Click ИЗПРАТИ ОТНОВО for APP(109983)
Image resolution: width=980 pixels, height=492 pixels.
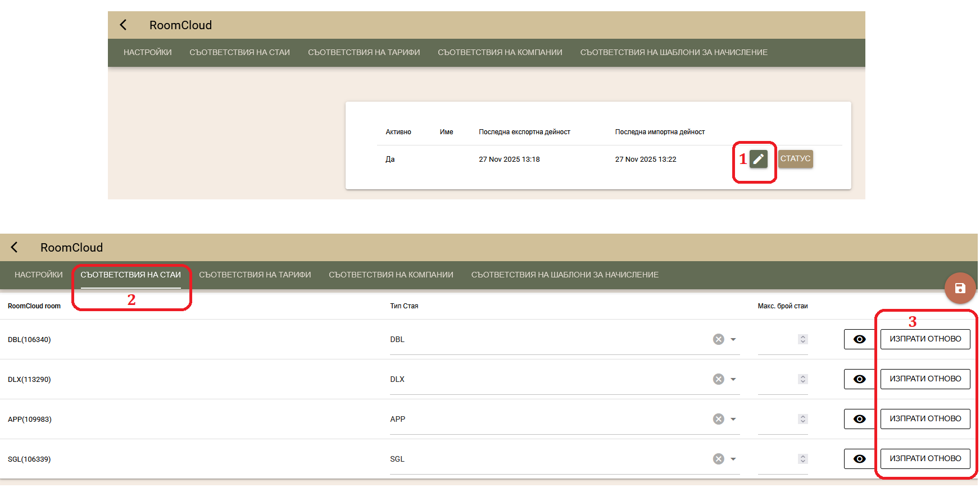[x=925, y=419]
